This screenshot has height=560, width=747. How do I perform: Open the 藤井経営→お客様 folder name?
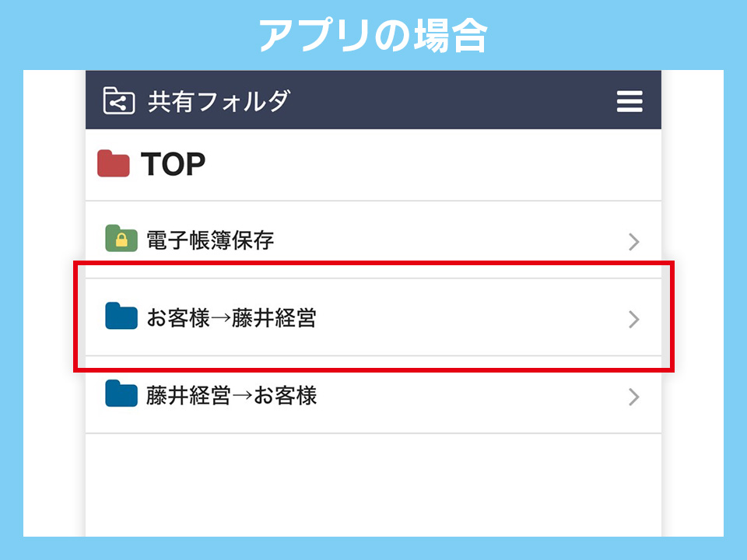pyautogui.click(x=231, y=396)
